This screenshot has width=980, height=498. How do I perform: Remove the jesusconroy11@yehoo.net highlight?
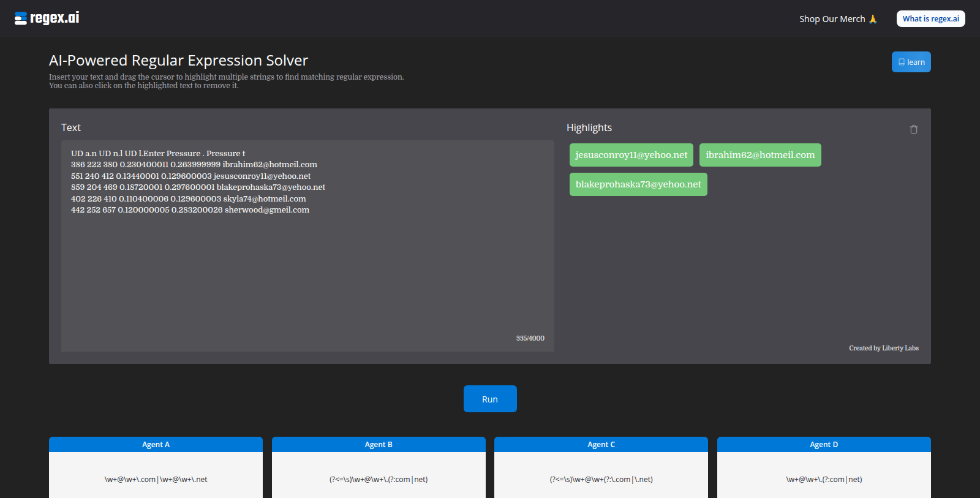tap(631, 155)
